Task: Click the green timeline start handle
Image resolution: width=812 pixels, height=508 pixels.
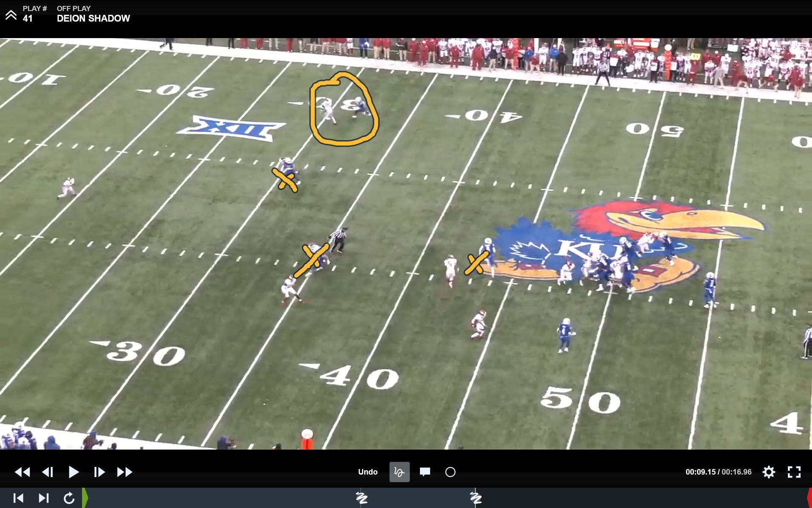Action: [85, 498]
